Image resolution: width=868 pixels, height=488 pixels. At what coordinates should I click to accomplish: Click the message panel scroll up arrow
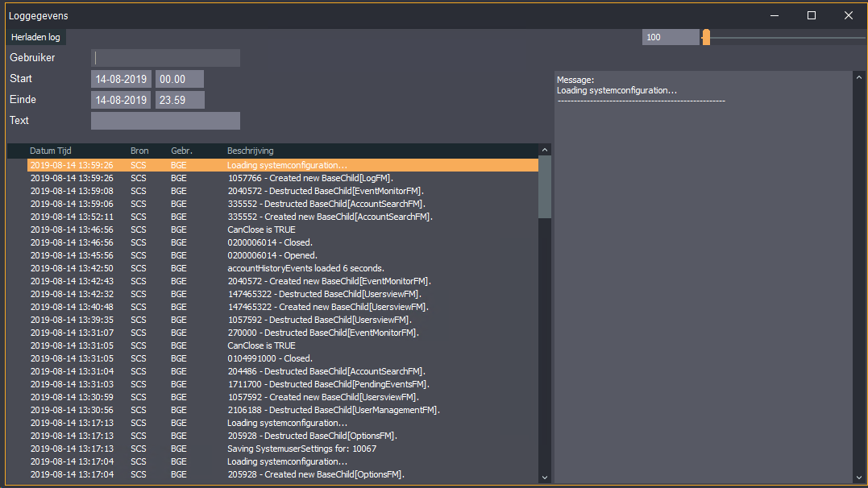click(x=858, y=77)
